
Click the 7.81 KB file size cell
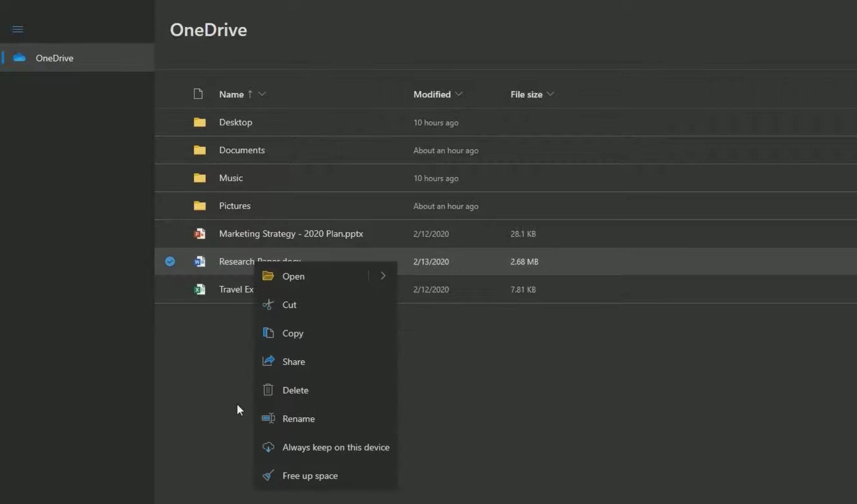pyautogui.click(x=523, y=289)
